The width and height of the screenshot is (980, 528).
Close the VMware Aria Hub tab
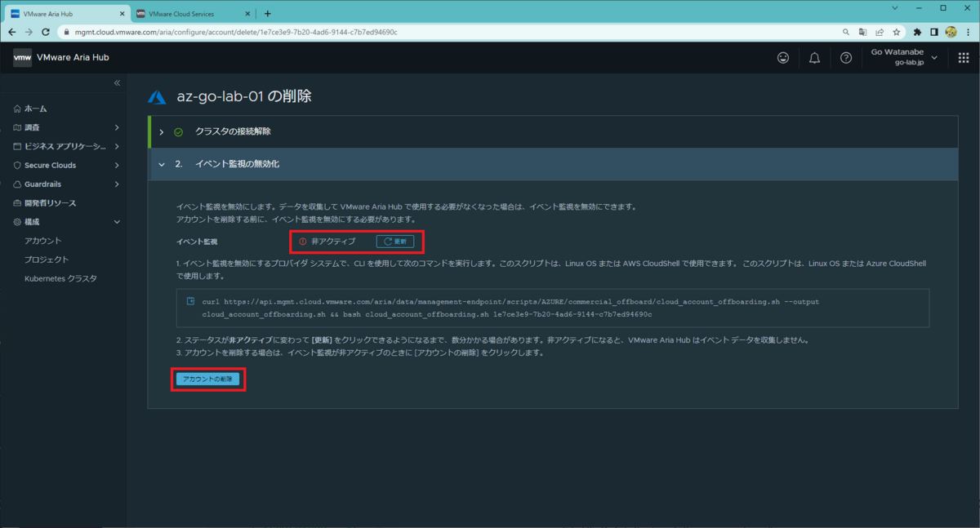tap(122, 13)
